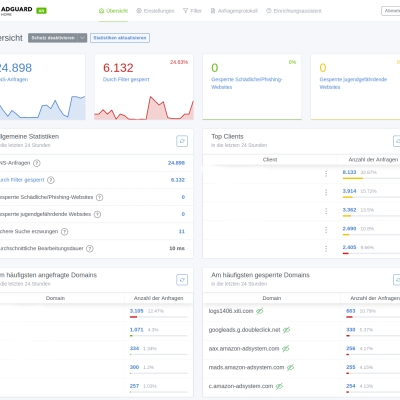Click the 330 blocked request count

point(351,330)
